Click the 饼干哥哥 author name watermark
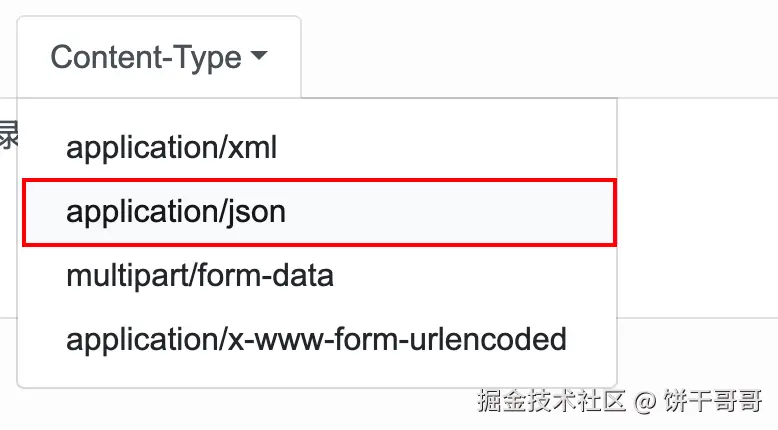The height and width of the screenshot is (430, 778). 713,401
